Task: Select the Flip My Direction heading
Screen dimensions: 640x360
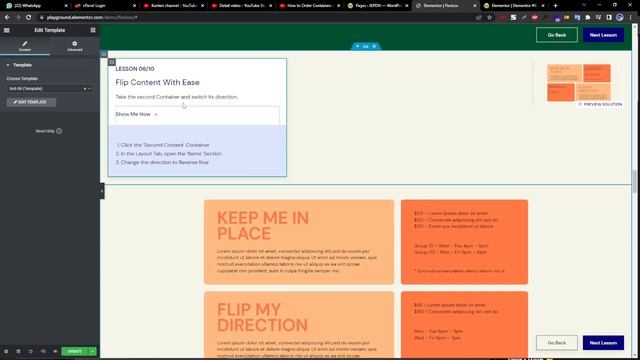Action: [262, 318]
